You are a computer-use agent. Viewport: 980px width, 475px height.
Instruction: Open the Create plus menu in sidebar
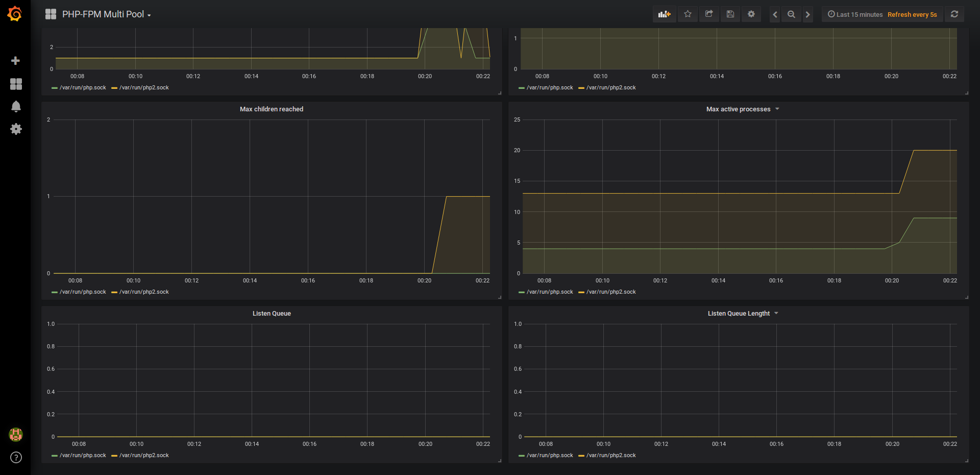(x=16, y=61)
